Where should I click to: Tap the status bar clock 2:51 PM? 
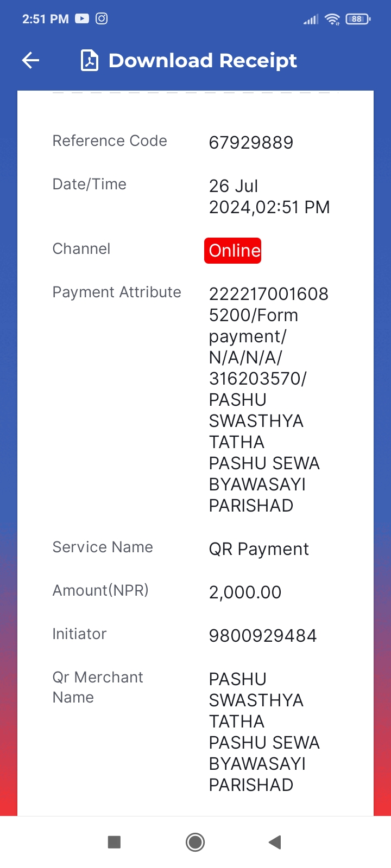click(46, 19)
